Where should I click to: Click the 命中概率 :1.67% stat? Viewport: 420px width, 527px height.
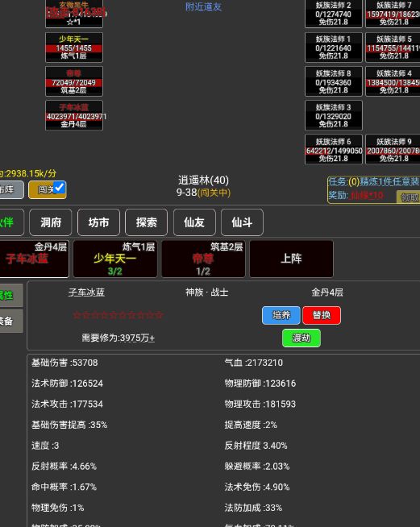click(64, 487)
